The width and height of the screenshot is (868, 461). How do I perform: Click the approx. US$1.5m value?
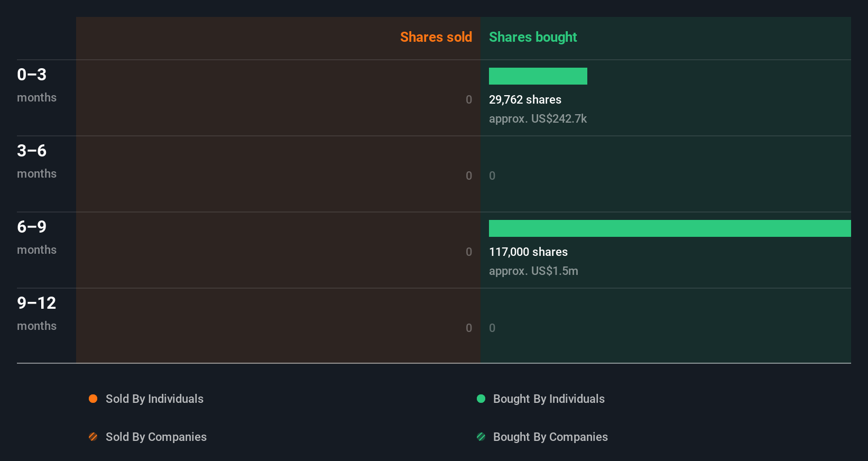(533, 271)
